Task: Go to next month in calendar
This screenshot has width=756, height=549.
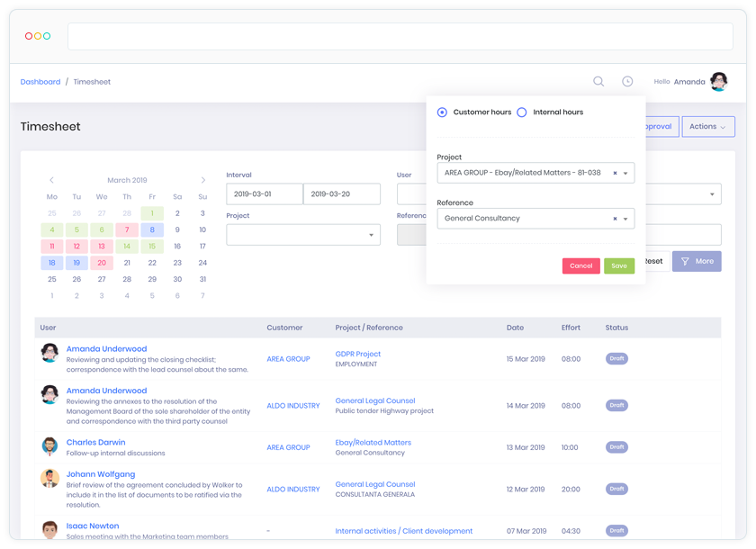Action: click(x=203, y=180)
